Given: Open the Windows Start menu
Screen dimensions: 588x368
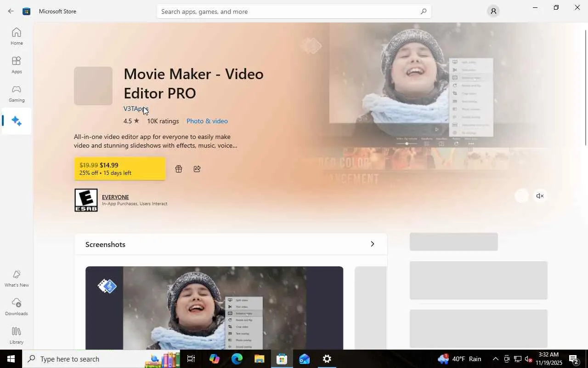Looking at the screenshot, I should coord(11,359).
